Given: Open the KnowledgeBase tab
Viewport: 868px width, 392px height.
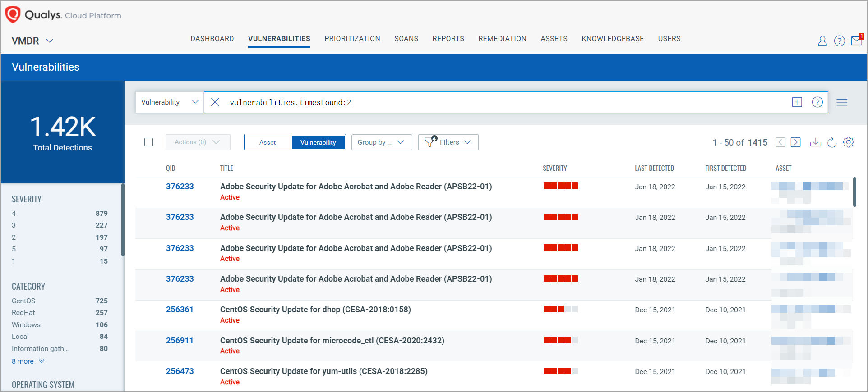Looking at the screenshot, I should 613,39.
